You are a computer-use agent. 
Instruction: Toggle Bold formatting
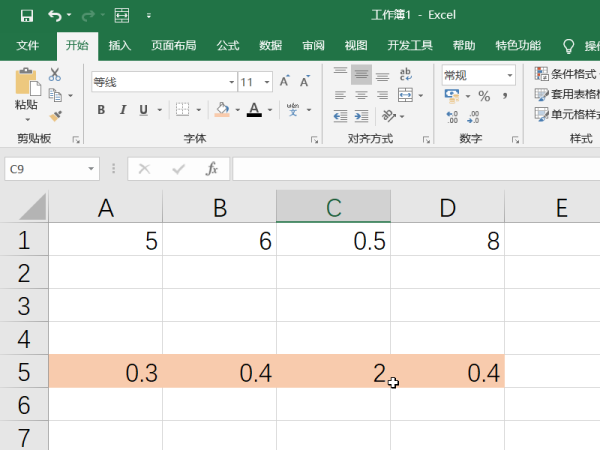pyautogui.click(x=101, y=110)
